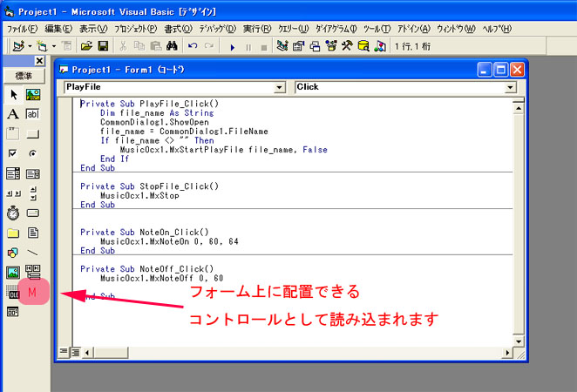This screenshot has height=392, width=577.
Task: Select the vertical scrollbar control tool
Action: [33, 193]
